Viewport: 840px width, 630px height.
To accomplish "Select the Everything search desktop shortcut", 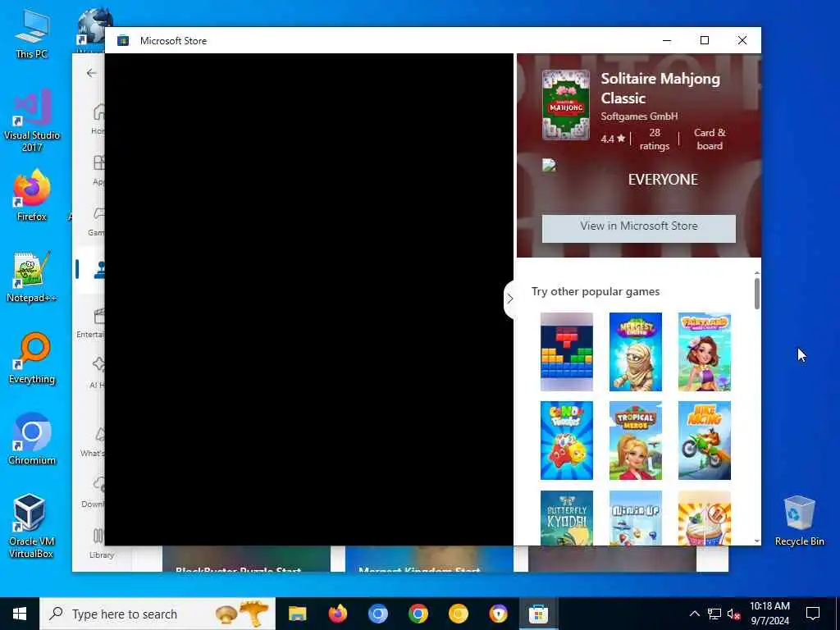I will coord(32,358).
